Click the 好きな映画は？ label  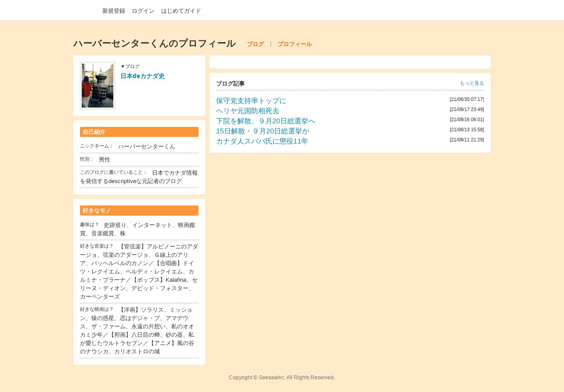point(97,309)
